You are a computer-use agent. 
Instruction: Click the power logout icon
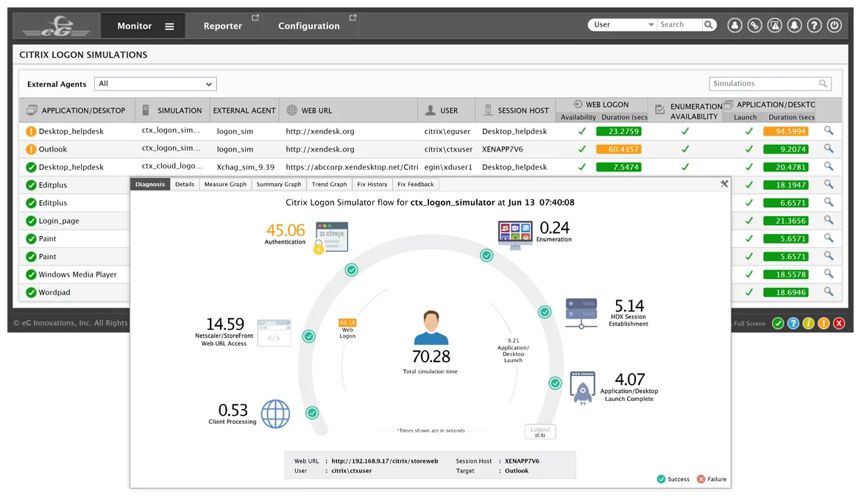(x=834, y=25)
